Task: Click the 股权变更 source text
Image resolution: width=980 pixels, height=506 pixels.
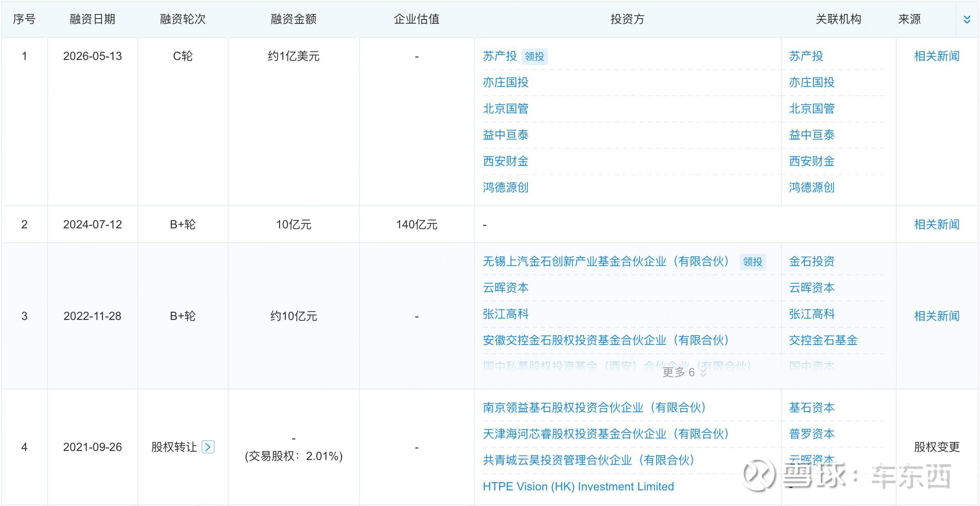Action: [x=937, y=447]
